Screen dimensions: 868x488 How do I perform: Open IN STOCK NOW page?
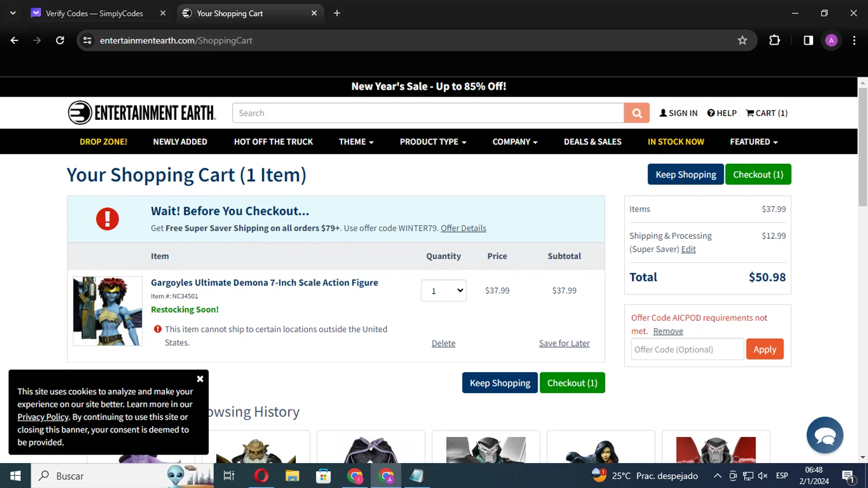coord(676,142)
